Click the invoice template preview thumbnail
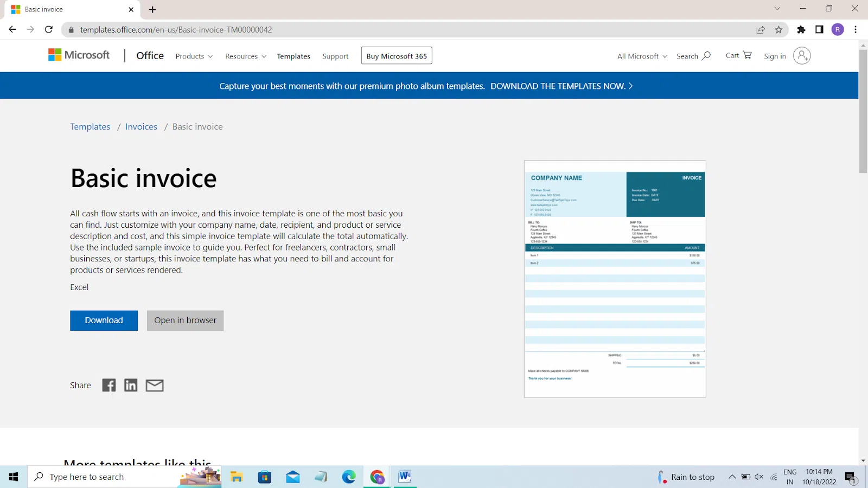868x488 pixels. pos(615,279)
